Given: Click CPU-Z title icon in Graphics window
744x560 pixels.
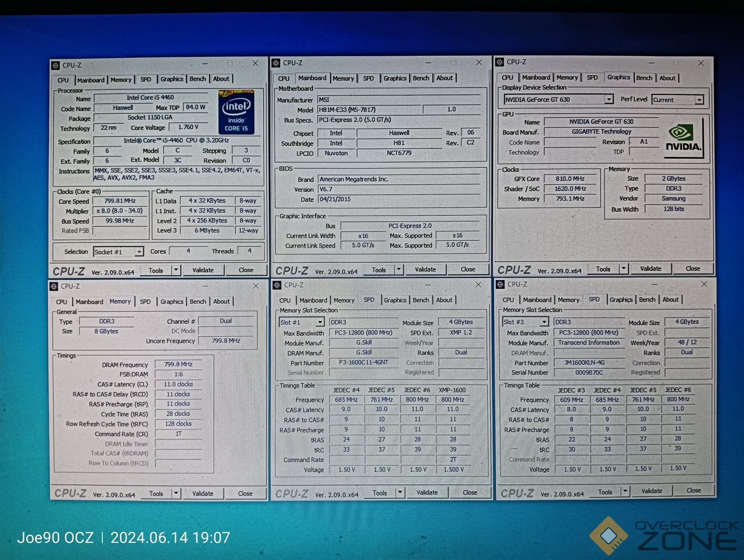Looking at the screenshot, I should coord(500,62).
